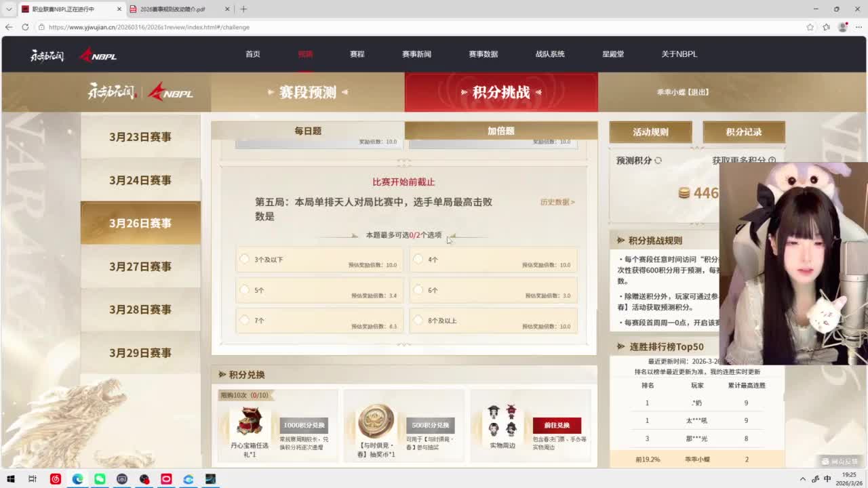Select the 3个及以下 answer option
This screenshot has width=868, height=488.
(319, 260)
